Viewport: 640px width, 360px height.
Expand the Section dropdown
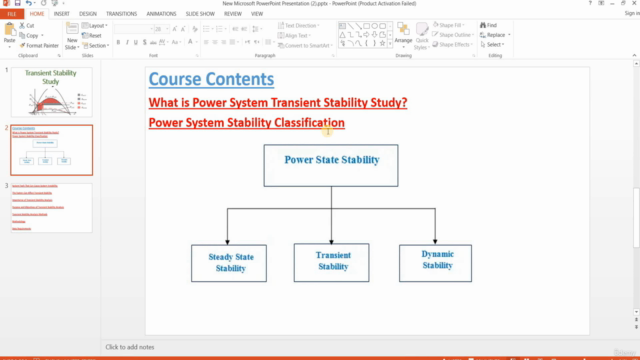[x=96, y=45]
